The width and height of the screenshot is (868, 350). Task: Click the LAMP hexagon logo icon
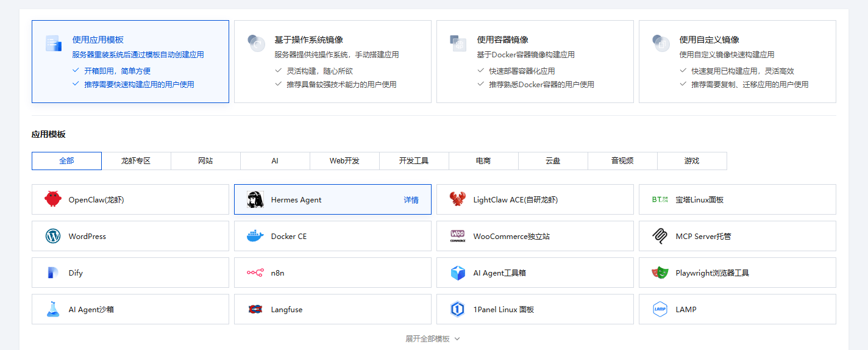660,309
